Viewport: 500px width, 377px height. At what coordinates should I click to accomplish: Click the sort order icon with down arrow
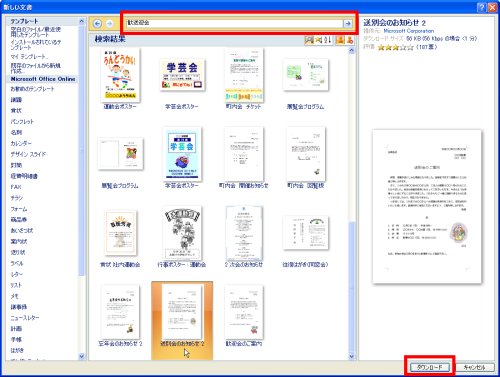328,40
